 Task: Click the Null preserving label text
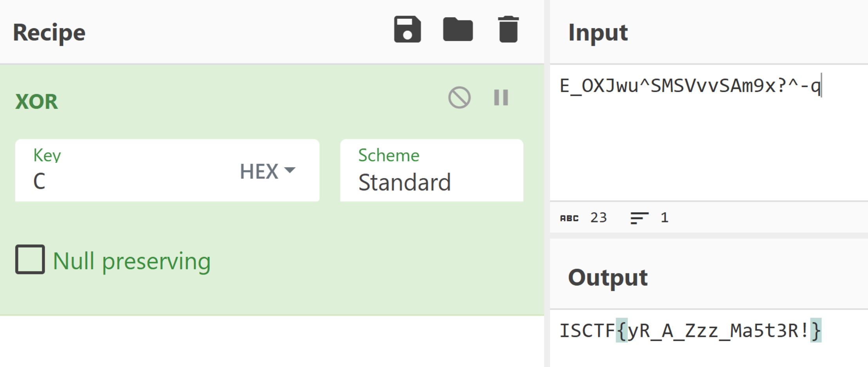click(131, 261)
